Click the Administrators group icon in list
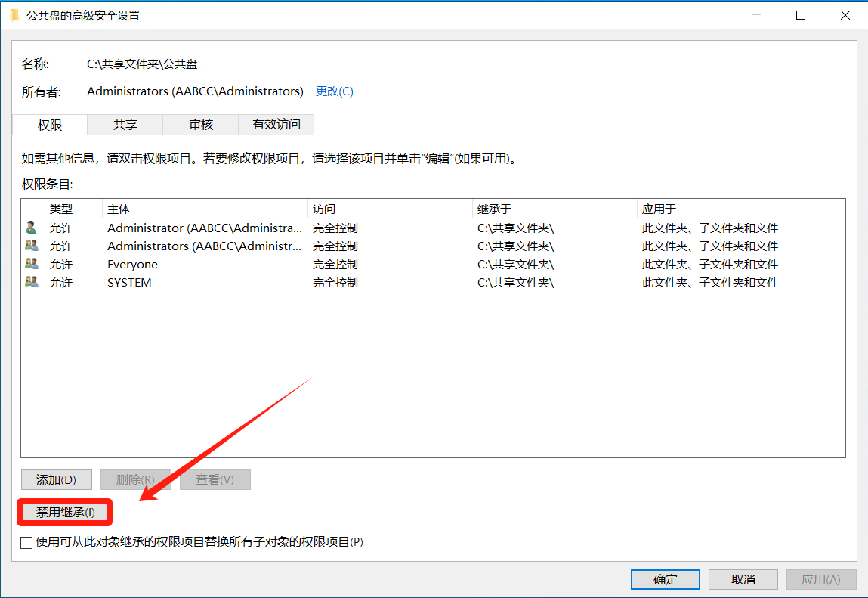Image resolution: width=868 pixels, height=598 pixels. click(x=31, y=246)
